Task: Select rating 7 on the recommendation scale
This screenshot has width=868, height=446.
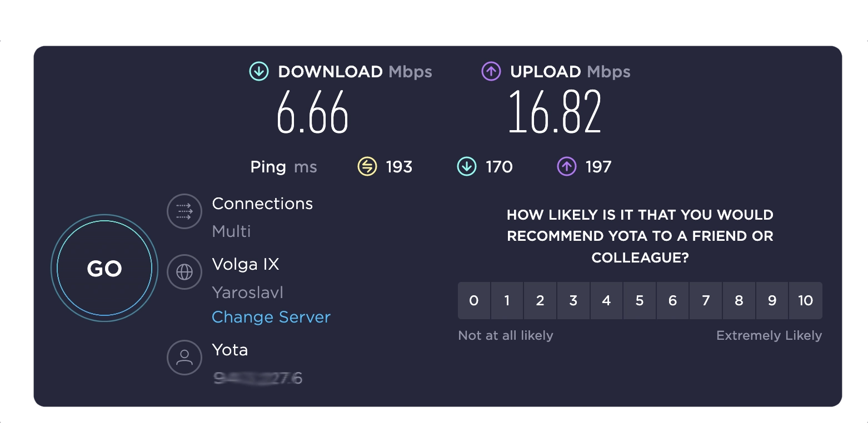Action: (x=706, y=300)
